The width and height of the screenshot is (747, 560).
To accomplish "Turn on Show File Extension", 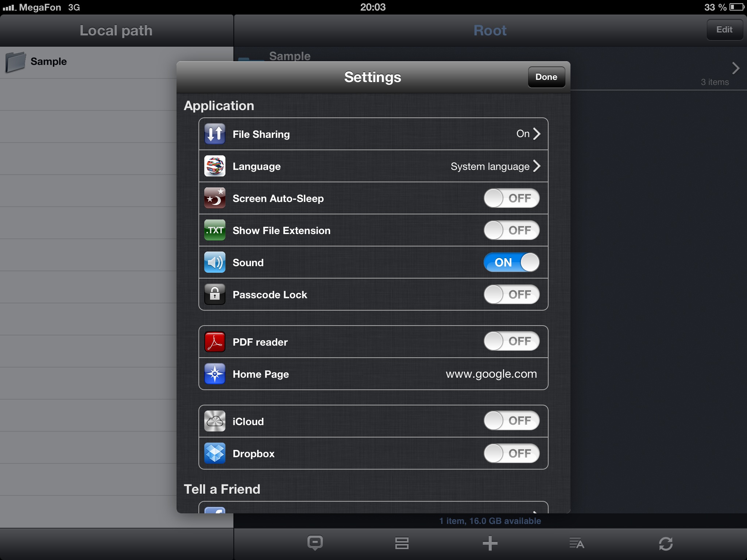I will point(511,230).
